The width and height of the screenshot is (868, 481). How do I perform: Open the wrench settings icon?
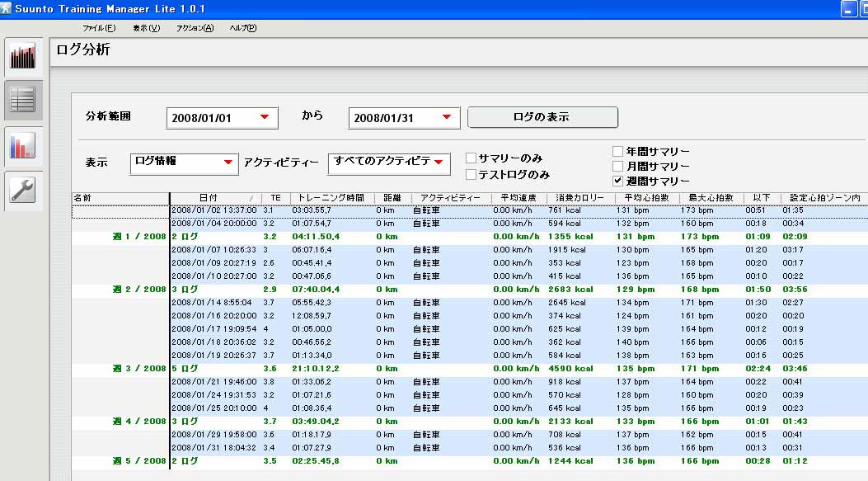[23, 190]
